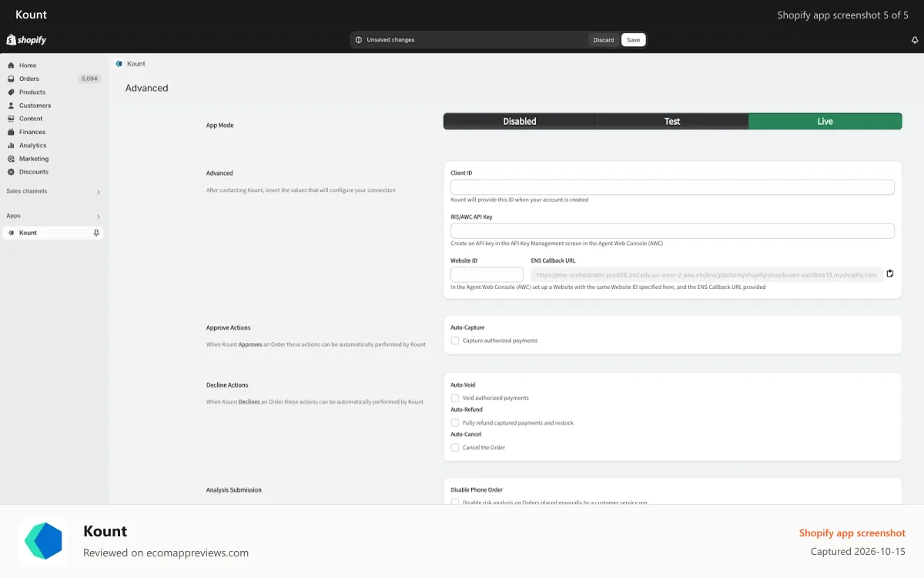The height and width of the screenshot is (578, 924).
Task: Click the Kount app logo in bottom banner
Action: click(x=43, y=541)
